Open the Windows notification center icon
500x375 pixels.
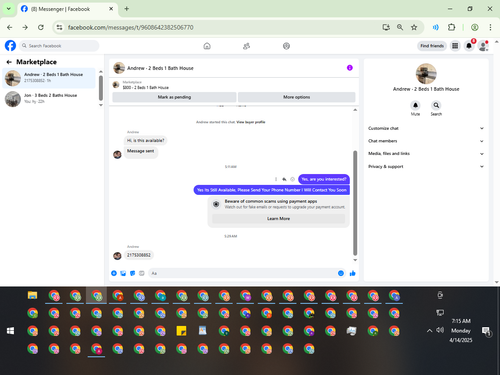click(x=486, y=331)
